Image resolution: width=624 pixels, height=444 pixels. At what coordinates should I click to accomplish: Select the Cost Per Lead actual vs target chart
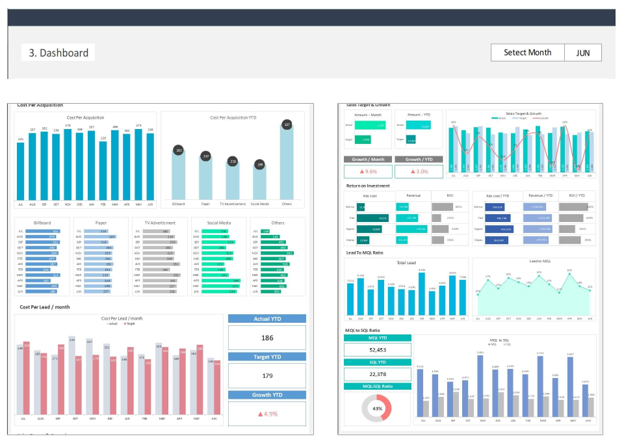pos(119,370)
